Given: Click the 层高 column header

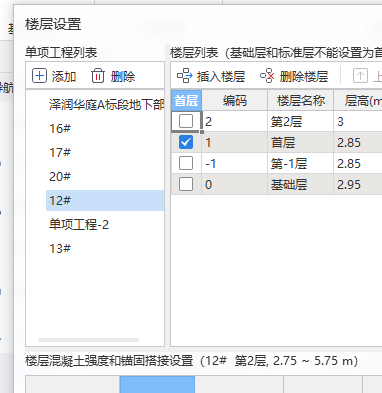Looking at the screenshot, I should click(x=358, y=100).
